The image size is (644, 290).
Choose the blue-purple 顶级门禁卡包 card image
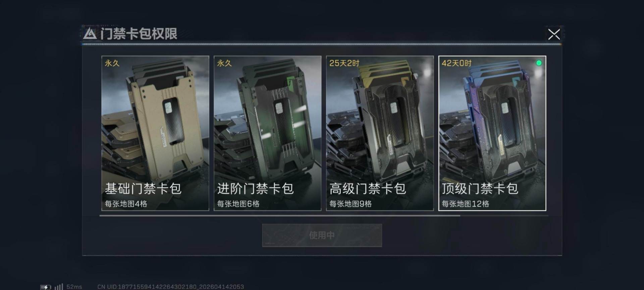click(492, 133)
